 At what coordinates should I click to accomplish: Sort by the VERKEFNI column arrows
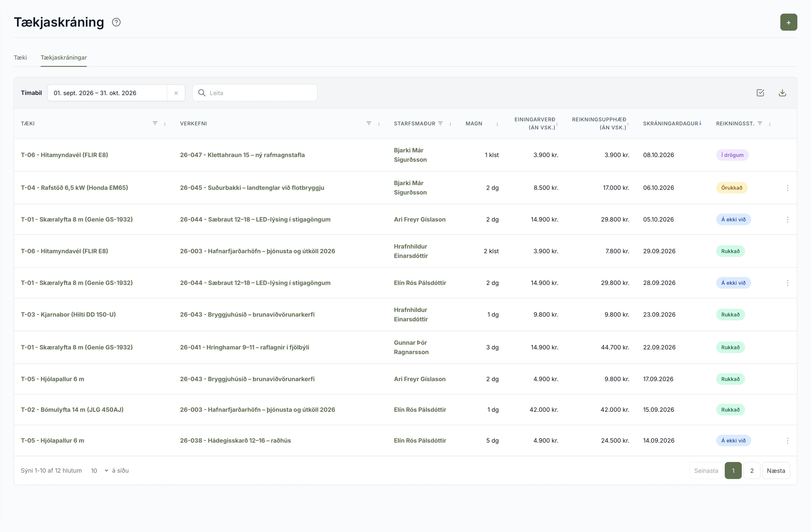379,124
